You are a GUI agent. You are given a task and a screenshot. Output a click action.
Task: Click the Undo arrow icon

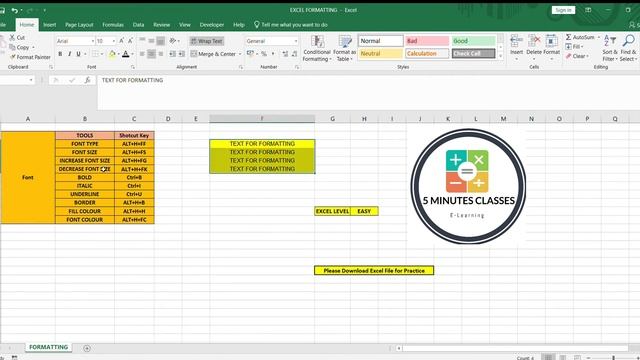click(15, 10)
